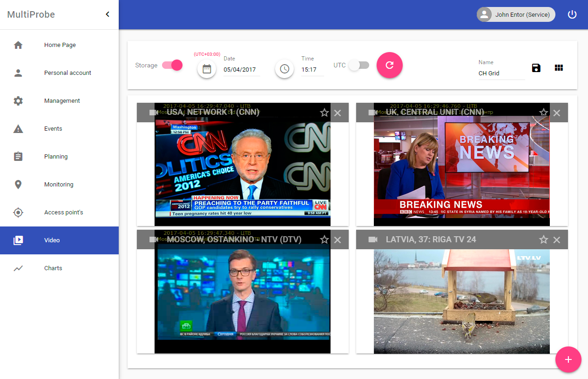The height and width of the screenshot is (379, 588).
Task: Star the MOSCOW, OSTANKINO - NTV channel
Action: tap(324, 239)
